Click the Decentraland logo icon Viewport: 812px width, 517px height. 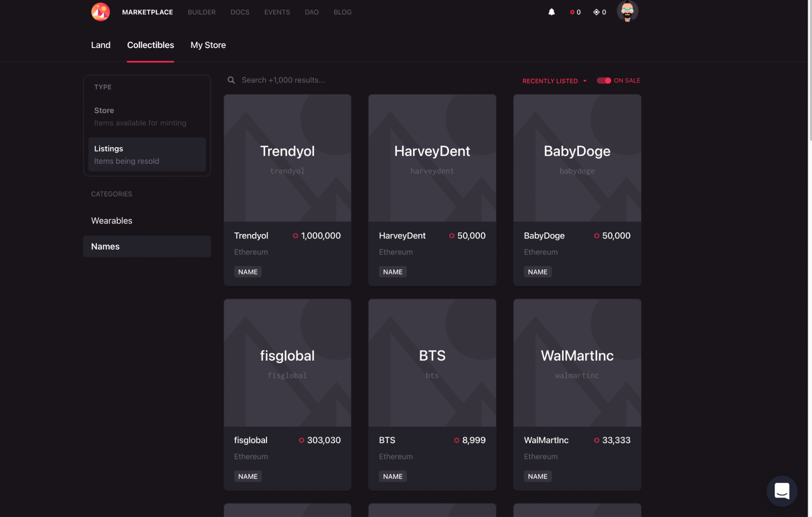(x=100, y=12)
